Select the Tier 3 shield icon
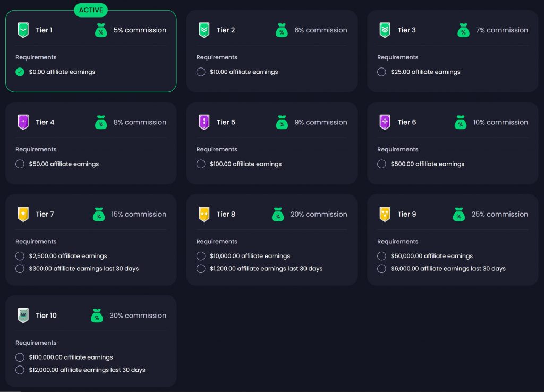Image resolution: width=544 pixels, height=392 pixels. click(x=384, y=30)
